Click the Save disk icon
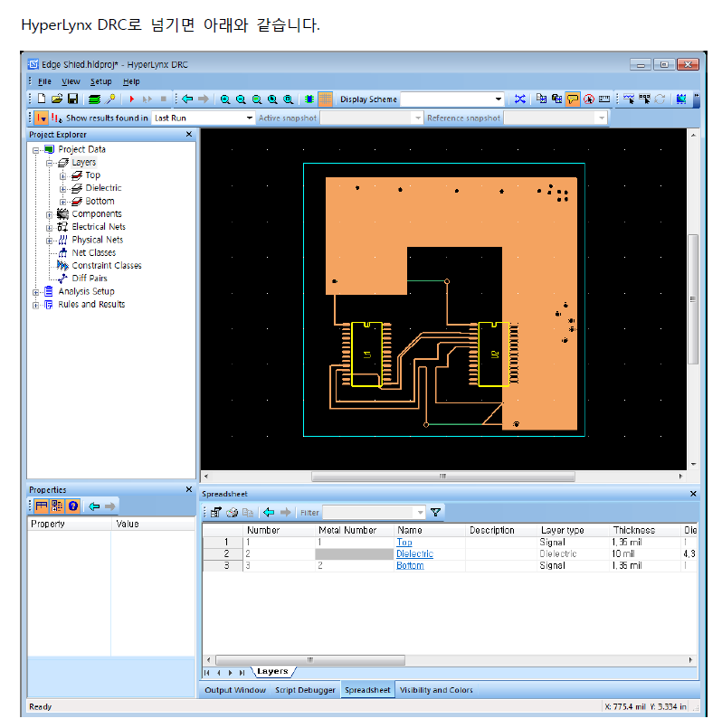The height and width of the screenshot is (728, 722). (71, 99)
